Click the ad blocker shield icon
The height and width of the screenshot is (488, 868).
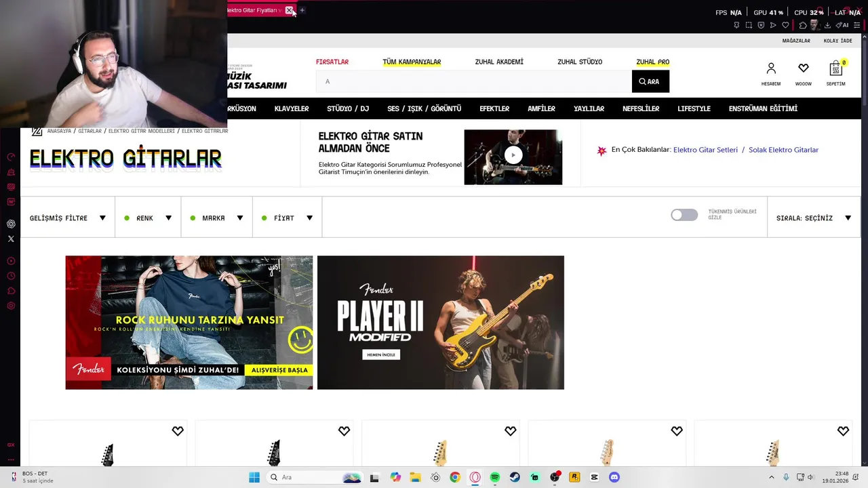[761, 25]
